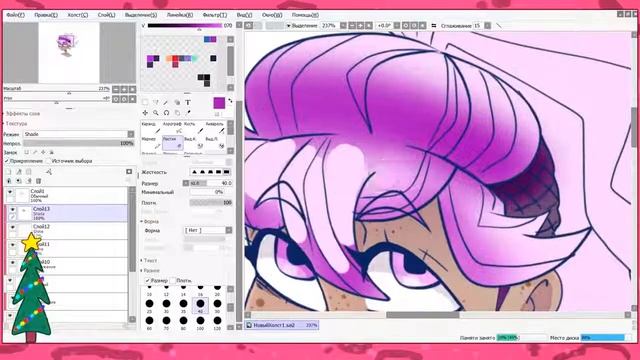The height and width of the screenshot is (360, 640).
Task: Choose the highlighted Ластик (eraser) tool
Action: click(172, 143)
